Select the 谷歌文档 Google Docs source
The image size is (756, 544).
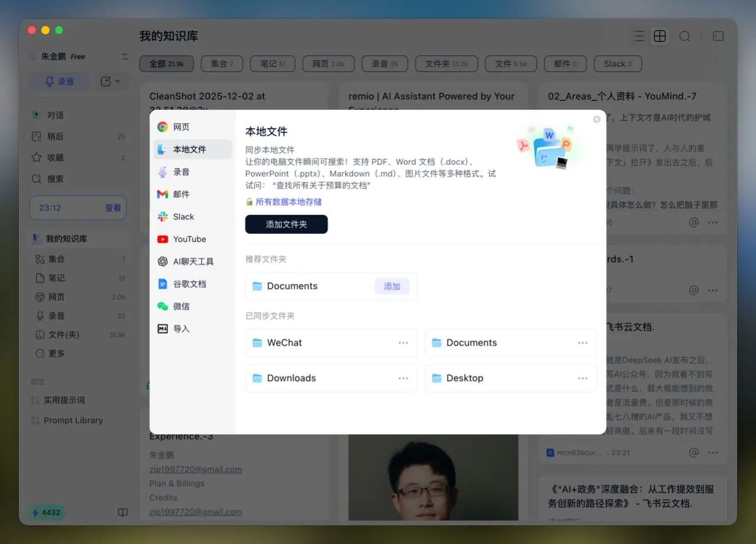tap(189, 284)
